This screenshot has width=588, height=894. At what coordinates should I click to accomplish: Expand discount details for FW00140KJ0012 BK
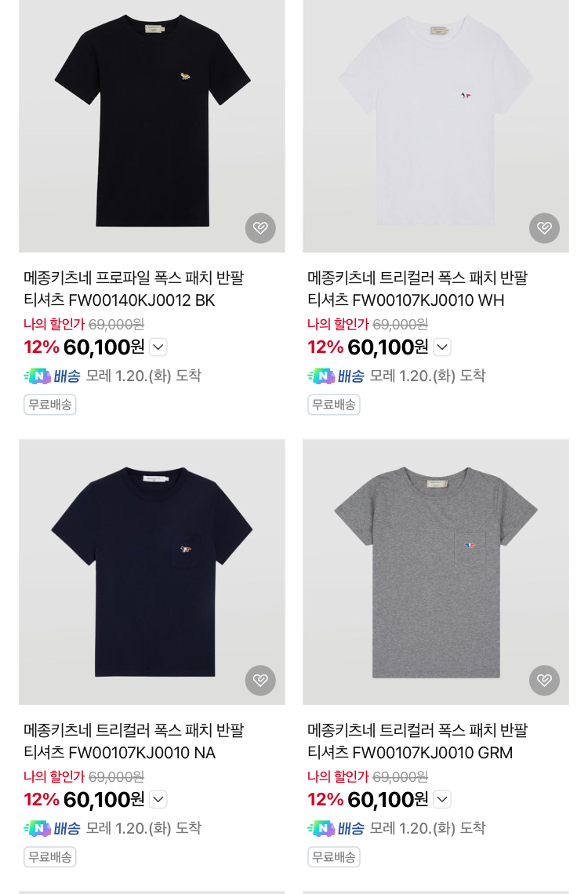tap(158, 347)
